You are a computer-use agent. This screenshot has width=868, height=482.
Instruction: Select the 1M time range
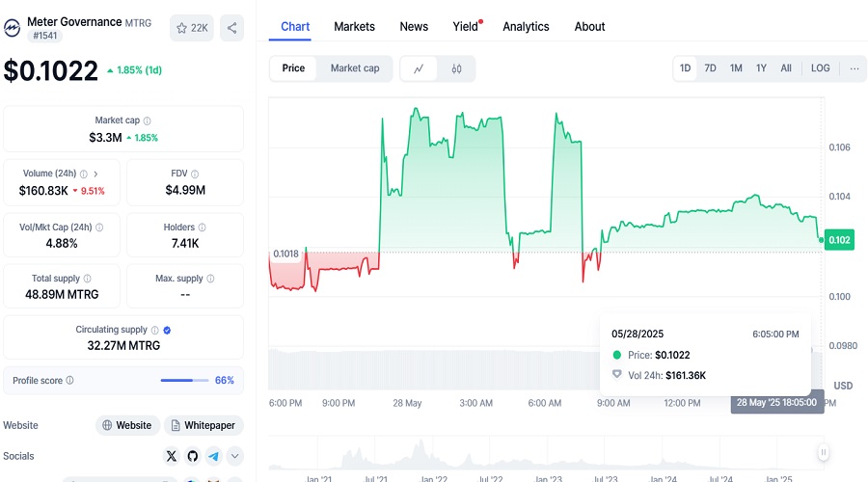point(736,68)
